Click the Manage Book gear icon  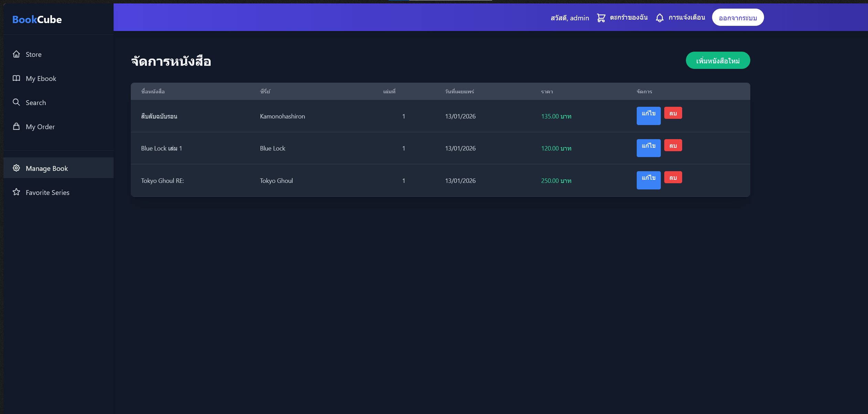[x=16, y=168]
